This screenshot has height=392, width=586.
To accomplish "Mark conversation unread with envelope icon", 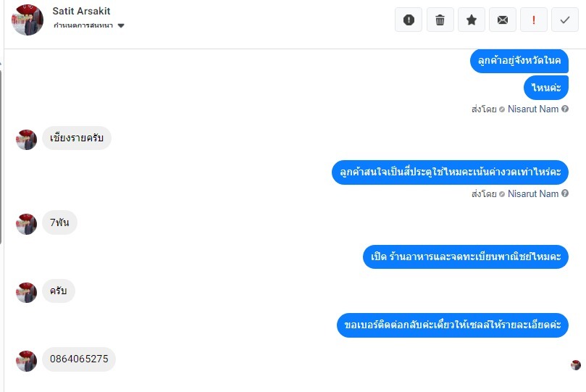I will [x=502, y=20].
